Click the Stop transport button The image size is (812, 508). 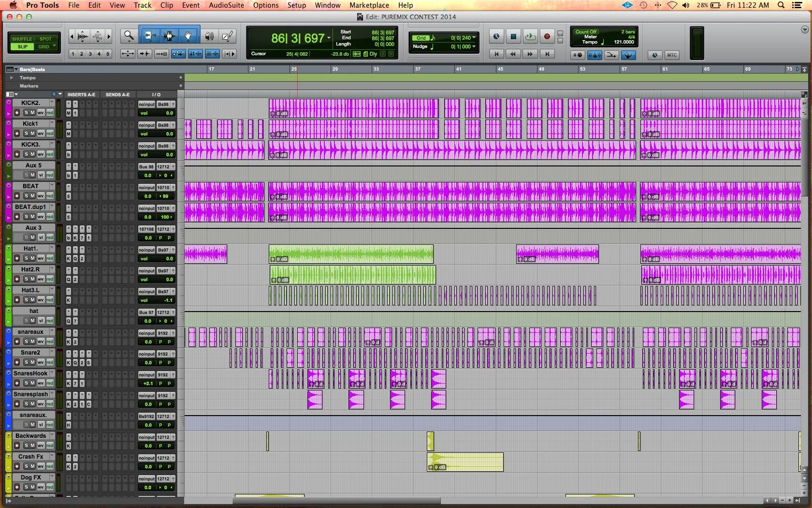pyautogui.click(x=513, y=36)
